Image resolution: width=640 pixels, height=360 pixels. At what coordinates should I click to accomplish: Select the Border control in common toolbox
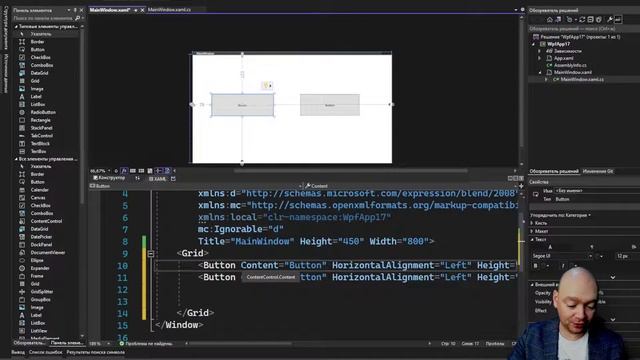tap(37, 42)
